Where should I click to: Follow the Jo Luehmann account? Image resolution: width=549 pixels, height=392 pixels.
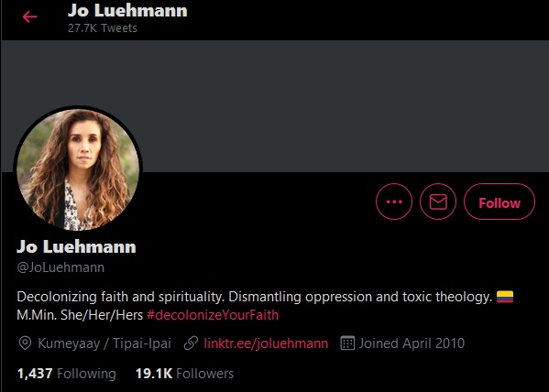pyautogui.click(x=500, y=201)
